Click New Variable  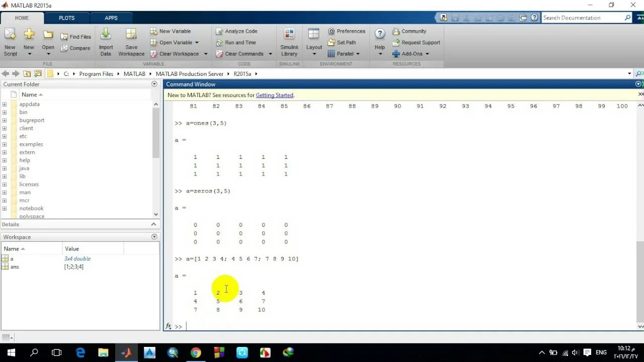tap(171, 31)
